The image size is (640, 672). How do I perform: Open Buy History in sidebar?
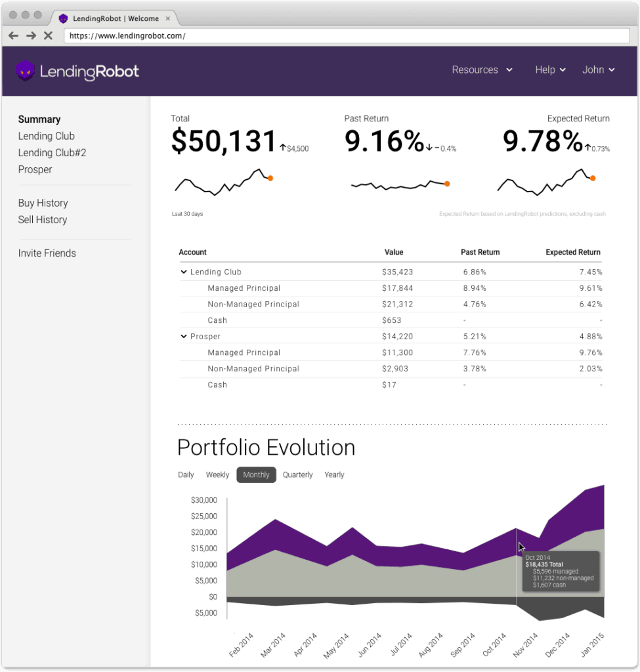[43, 203]
